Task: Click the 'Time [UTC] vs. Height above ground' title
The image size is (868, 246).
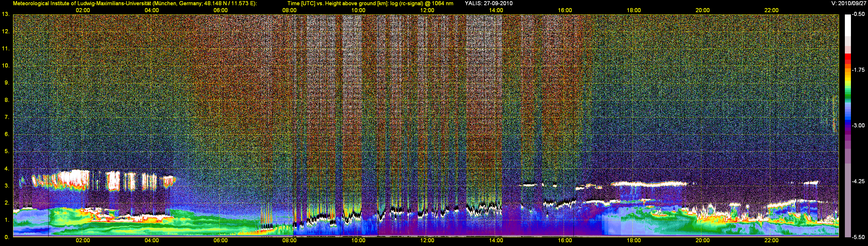Action: tap(370, 3)
